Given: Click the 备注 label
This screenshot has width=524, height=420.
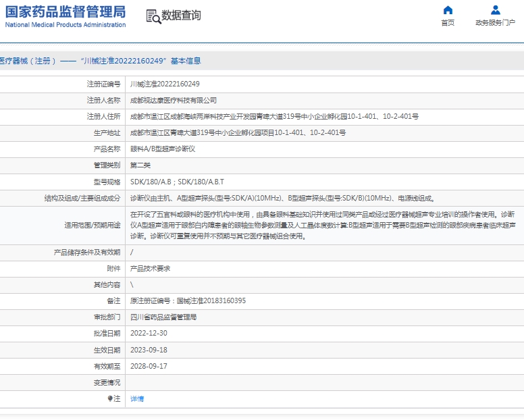Looking at the screenshot, I should point(113,300).
